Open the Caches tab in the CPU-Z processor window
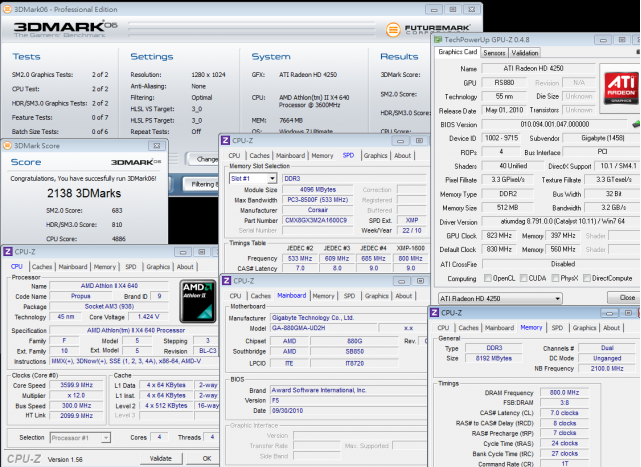 click(42, 267)
